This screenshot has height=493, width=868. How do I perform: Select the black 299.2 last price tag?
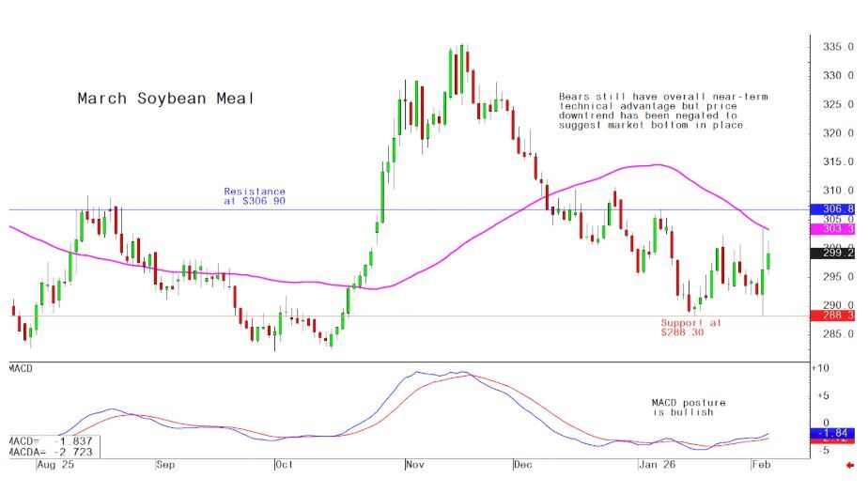pos(837,253)
